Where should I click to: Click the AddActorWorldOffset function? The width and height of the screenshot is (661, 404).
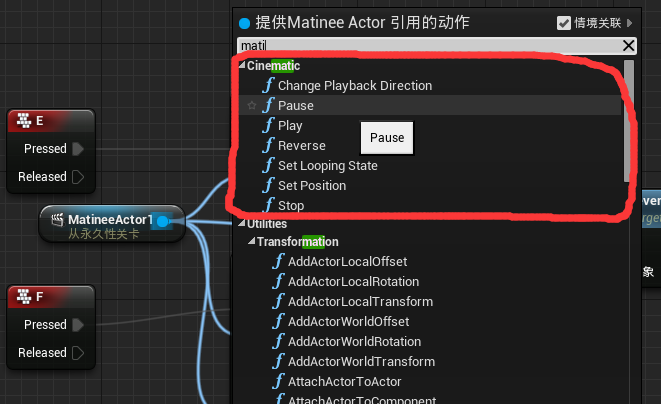(x=348, y=322)
